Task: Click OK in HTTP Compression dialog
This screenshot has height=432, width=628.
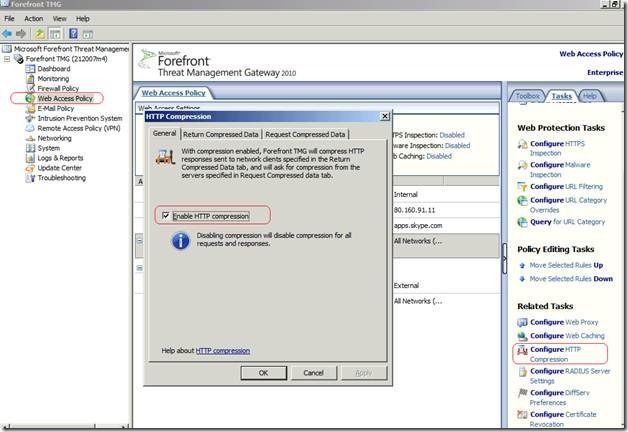Action: (x=264, y=373)
